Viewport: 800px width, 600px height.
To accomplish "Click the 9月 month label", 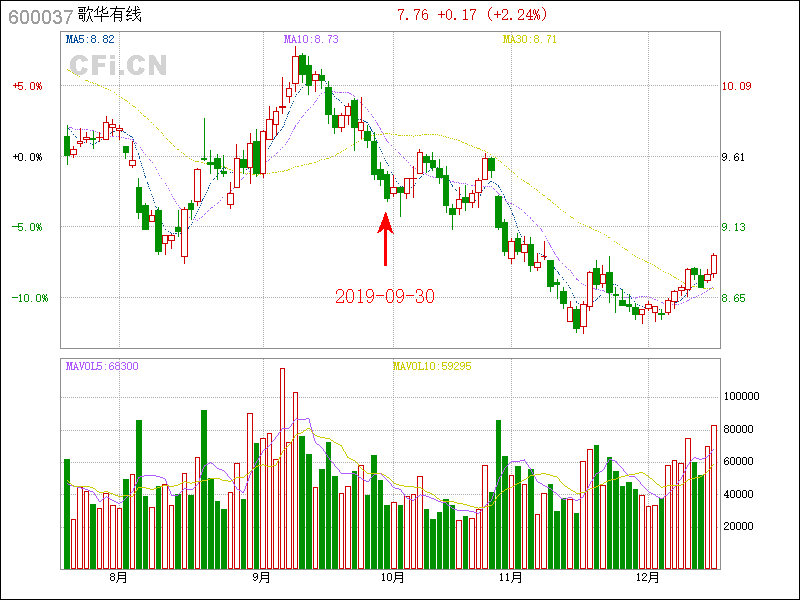I will [262, 578].
